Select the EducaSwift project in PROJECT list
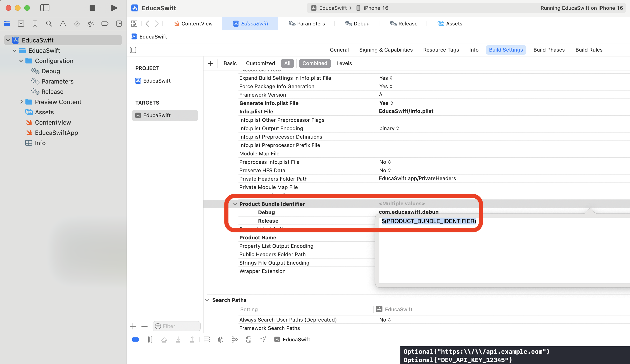 153,81
